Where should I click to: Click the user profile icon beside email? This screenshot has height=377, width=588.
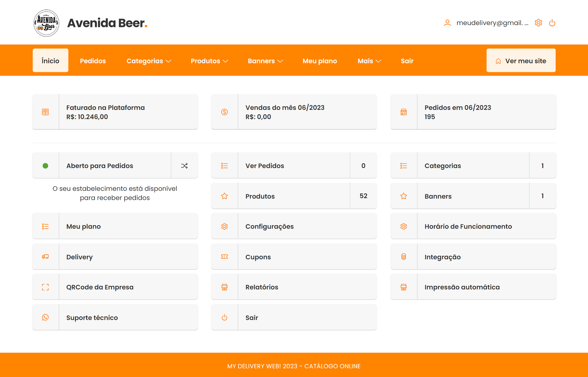tap(447, 23)
